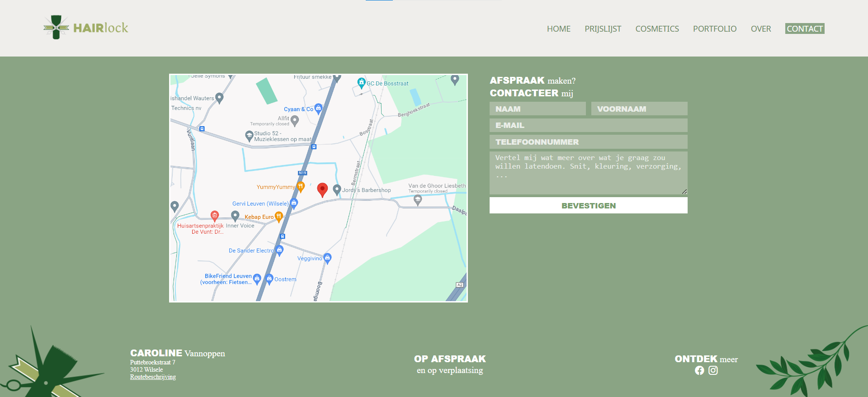Click De Sander Electro shop pin

point(279,250)
